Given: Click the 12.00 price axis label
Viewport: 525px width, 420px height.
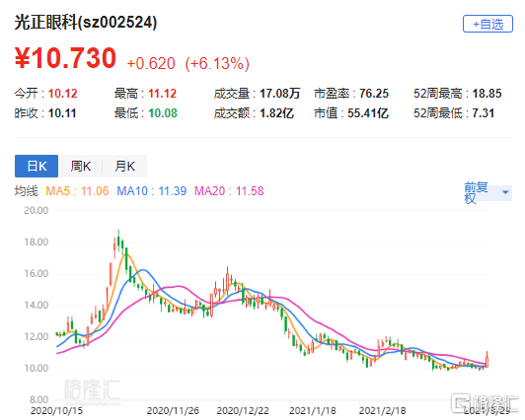Looking at the screenshot, I should [x=36, y=336].
